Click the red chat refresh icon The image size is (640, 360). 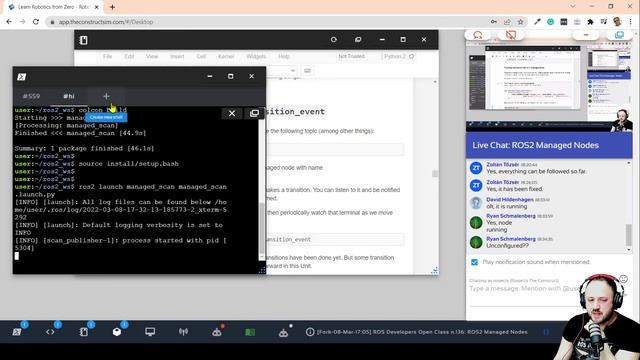click(x=478, y=35)
